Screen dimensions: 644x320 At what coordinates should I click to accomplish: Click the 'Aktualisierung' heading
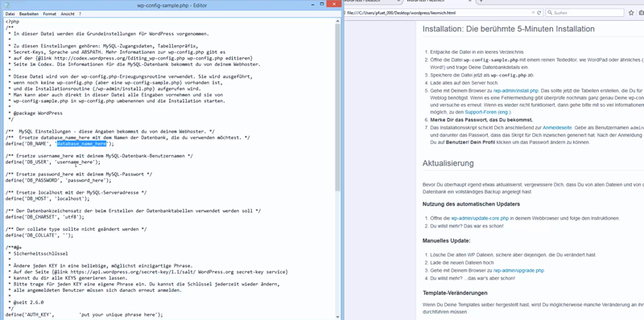coord(448,163)
